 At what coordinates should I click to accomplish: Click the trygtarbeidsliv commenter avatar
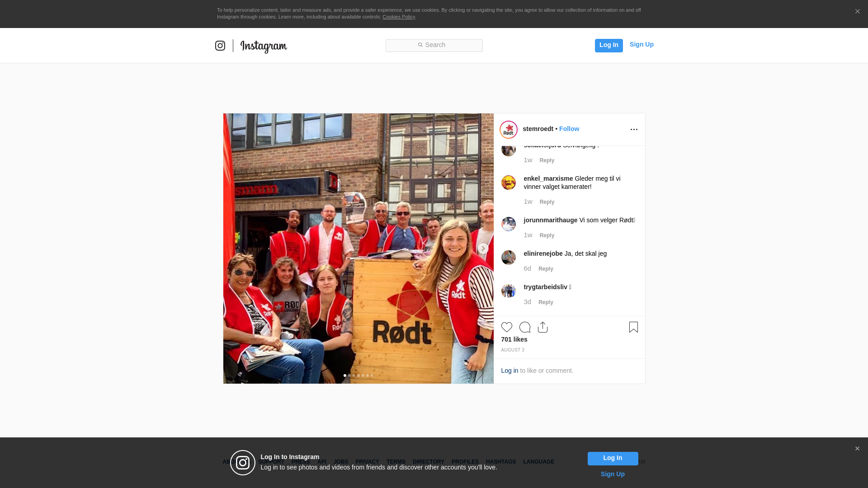coord(508,291)
